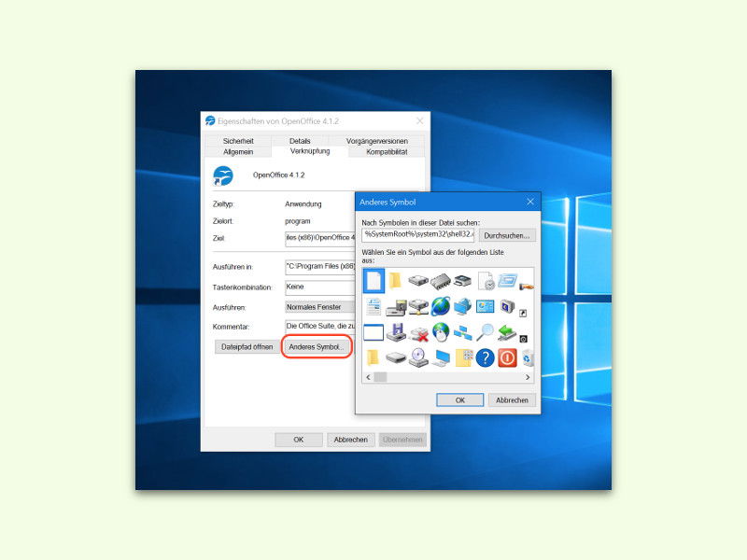
Task: Pick the flat removable drive icon
Action: (395, 357)
